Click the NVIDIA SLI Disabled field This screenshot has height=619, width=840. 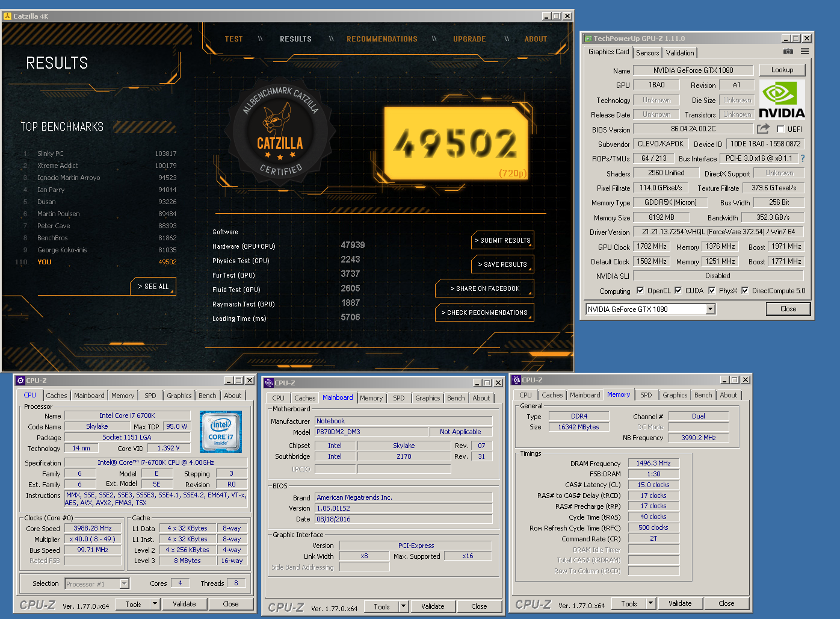coord(718,276)
